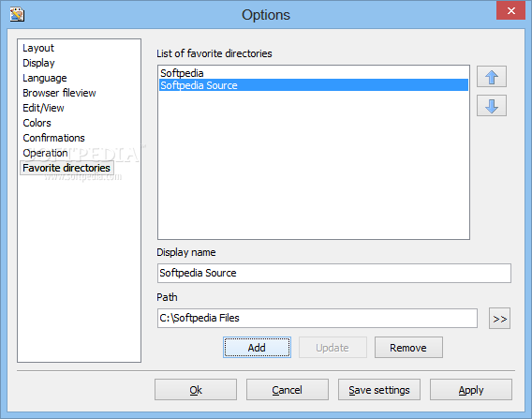
Task: Select the Language category
Action: click(45, 78)
